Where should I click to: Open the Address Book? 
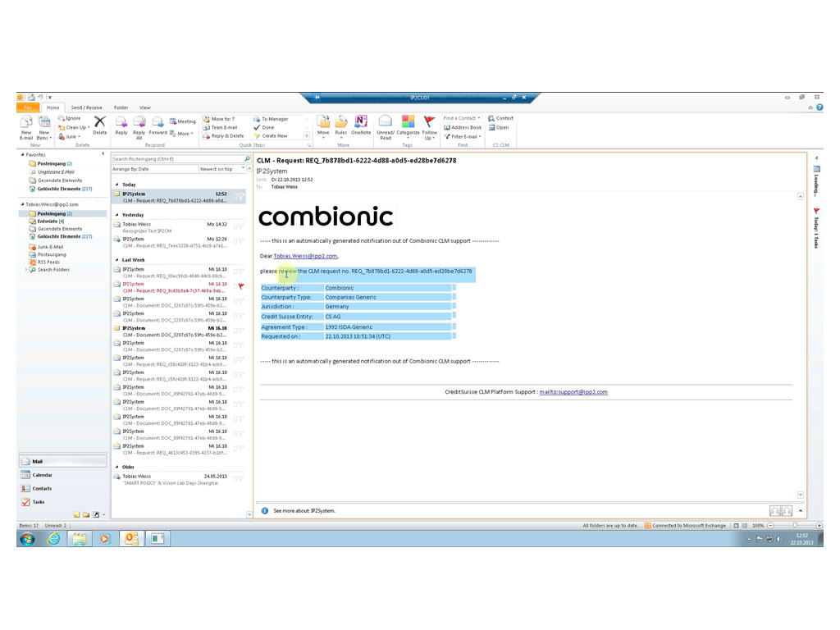pyautogui.click(x=463, y=127)
